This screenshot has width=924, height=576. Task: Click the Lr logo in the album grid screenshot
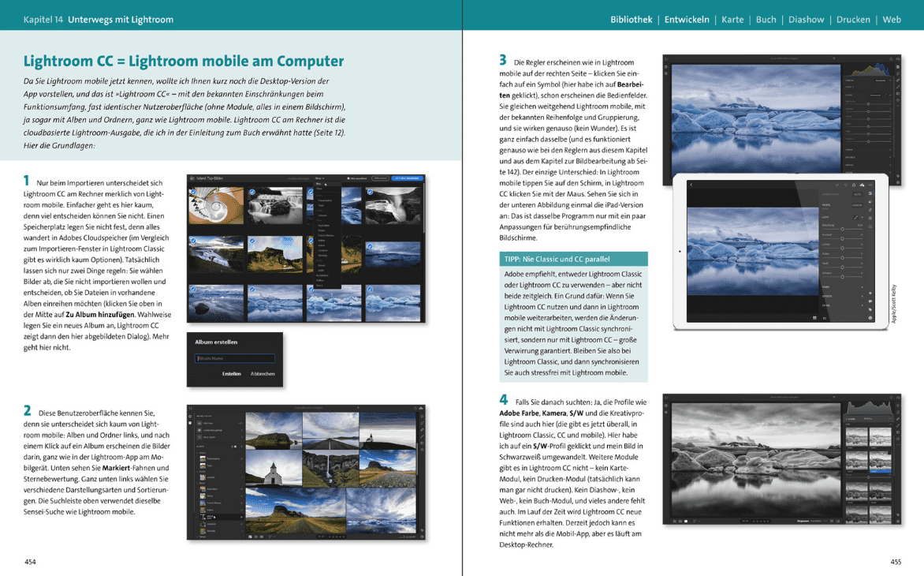(191, 408)
